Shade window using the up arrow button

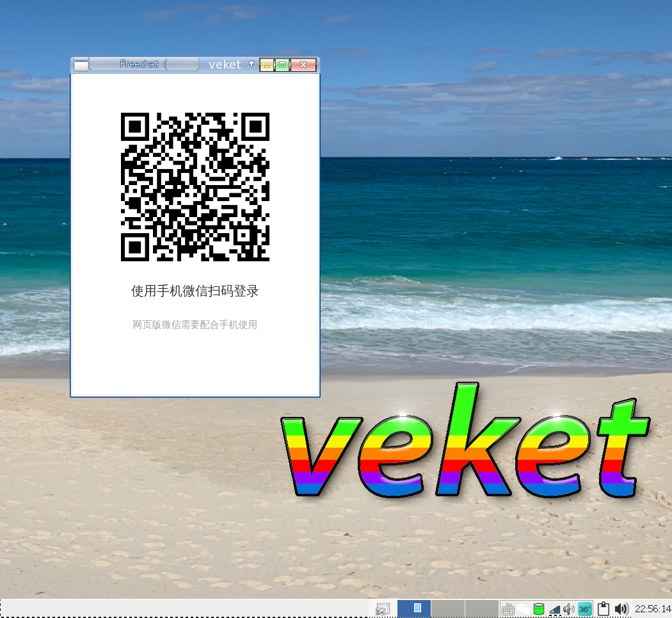(x=252, y=64)
